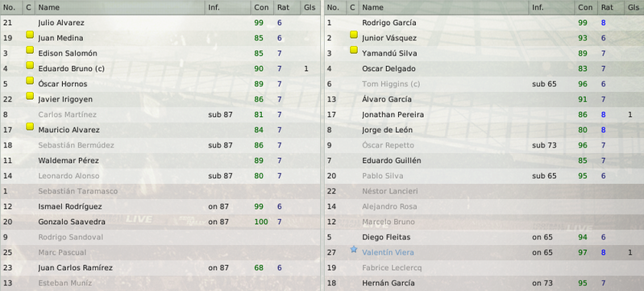Select Hernán García's row
The image size is (644, 291).
[484, 283]
